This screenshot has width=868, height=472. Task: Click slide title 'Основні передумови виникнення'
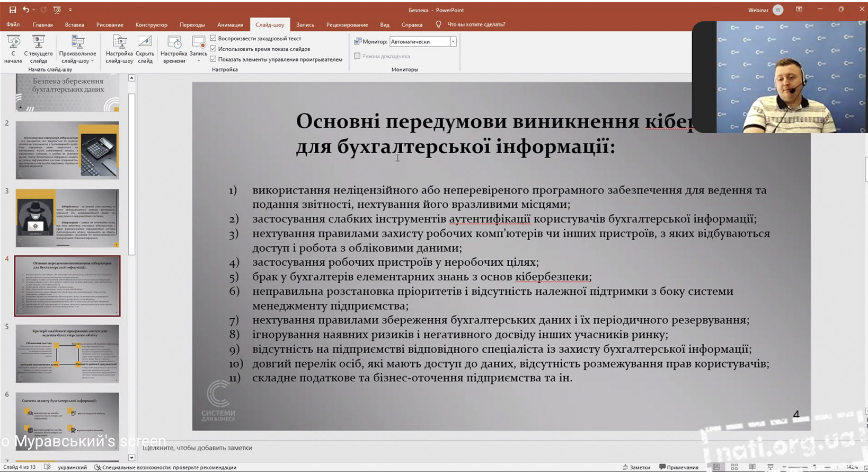click(x=467, y=121)
